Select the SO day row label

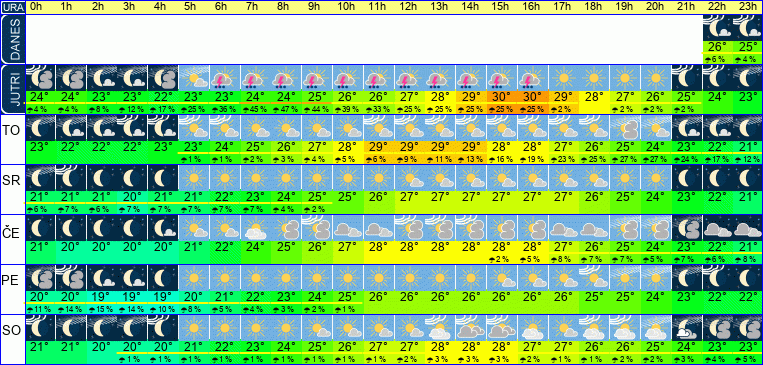pyautogui.click(x=11, y=331)
